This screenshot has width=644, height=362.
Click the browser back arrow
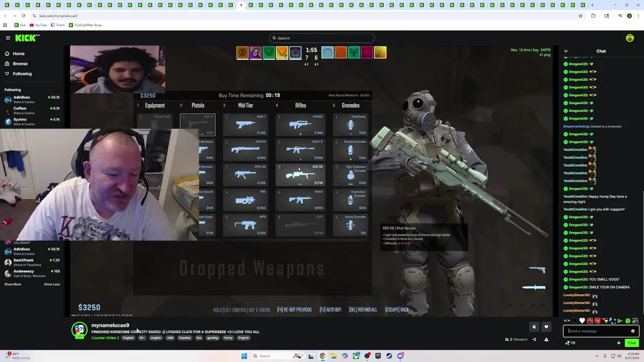tap(6, 16)
